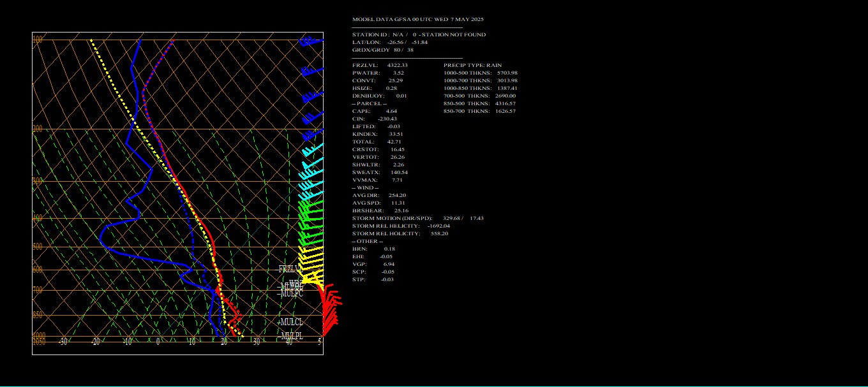The height and width of the screenshot is (387, 868).
Task: Click the 850 pressure level label
Action: point(38,315)
